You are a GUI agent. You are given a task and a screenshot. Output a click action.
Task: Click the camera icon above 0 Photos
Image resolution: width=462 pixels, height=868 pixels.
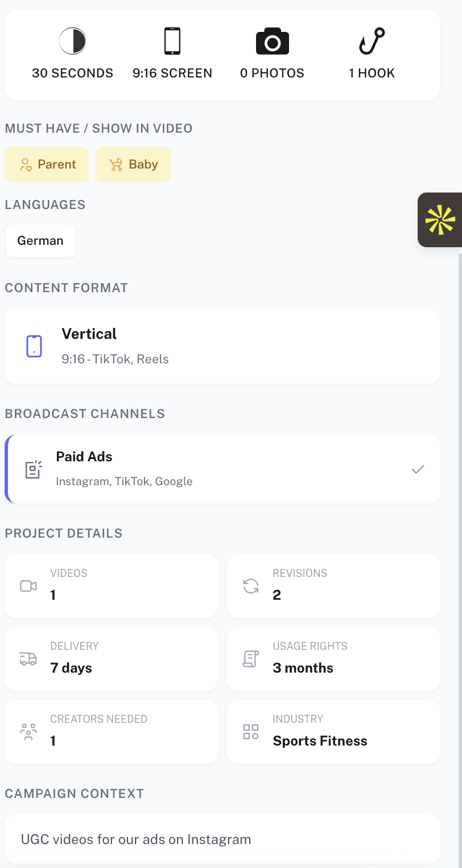(272, 42)
